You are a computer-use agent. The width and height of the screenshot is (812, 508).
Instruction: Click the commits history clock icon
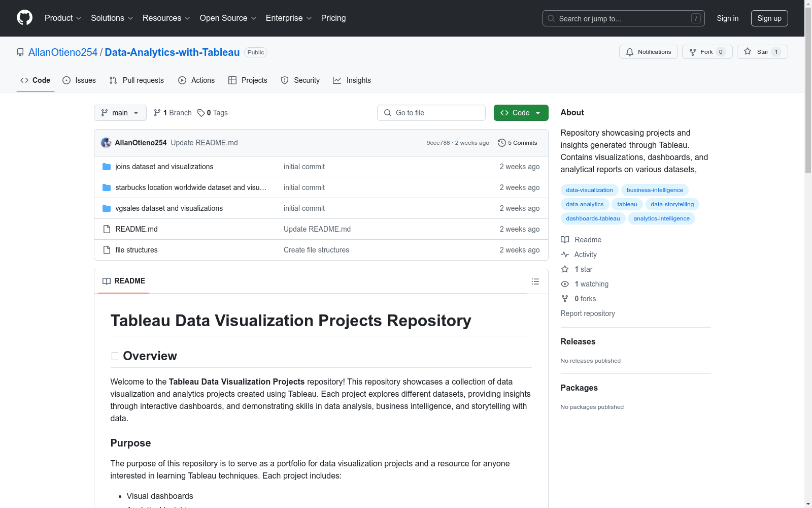pos(501,143)
